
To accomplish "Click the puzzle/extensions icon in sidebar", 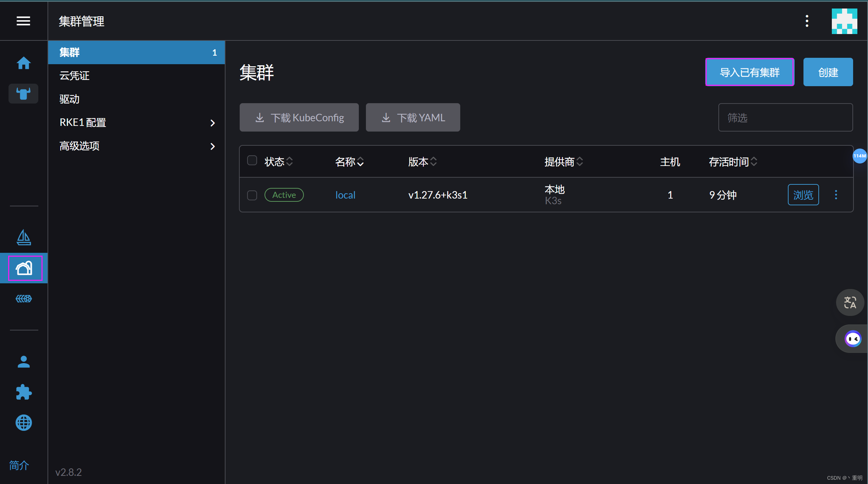I will [x=24, y=392].
